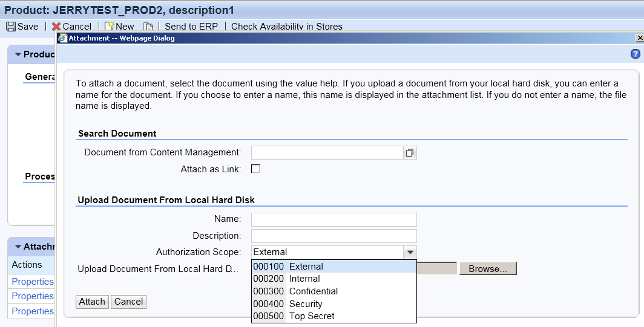The height and width of the screenshot is (327, 644).
Task: Click the copy icon beside New
Action: tap(148, 27)
